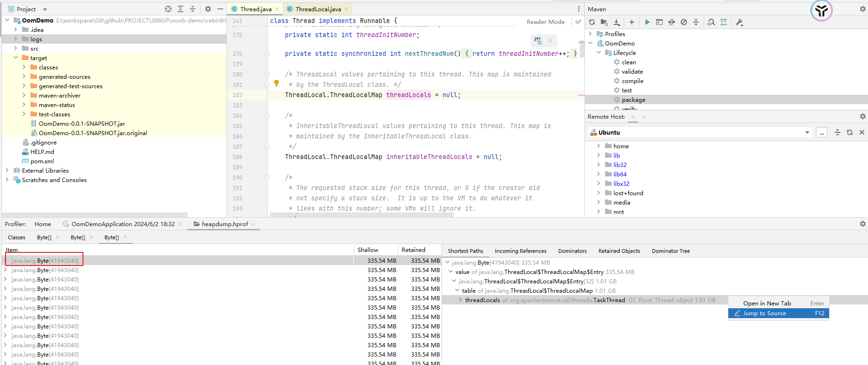Screen dimensions: 868x365
Task: Click the intention lightbulb at line 181
Action: click(277, 83)
